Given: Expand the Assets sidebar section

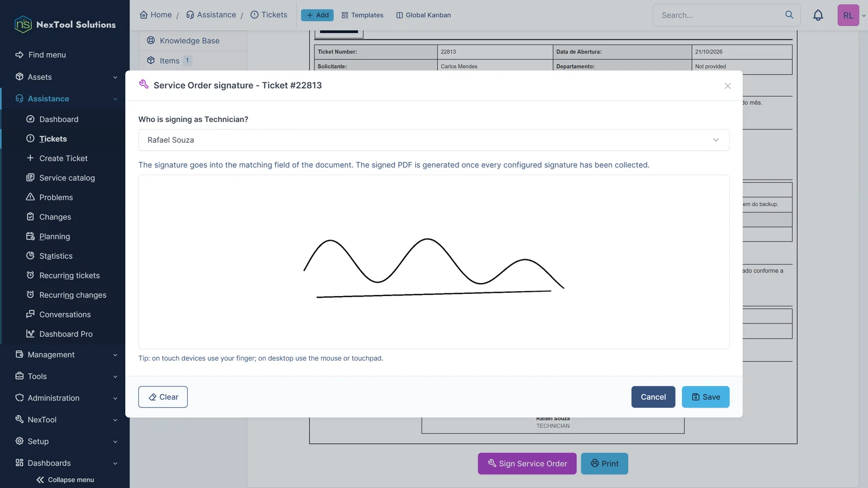Looking at the screenshot, I should 65,77.
